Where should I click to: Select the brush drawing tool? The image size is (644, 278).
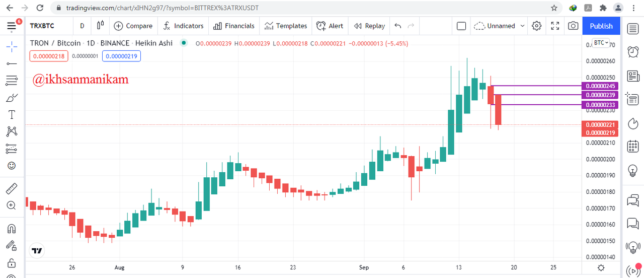tap(12, 98)
